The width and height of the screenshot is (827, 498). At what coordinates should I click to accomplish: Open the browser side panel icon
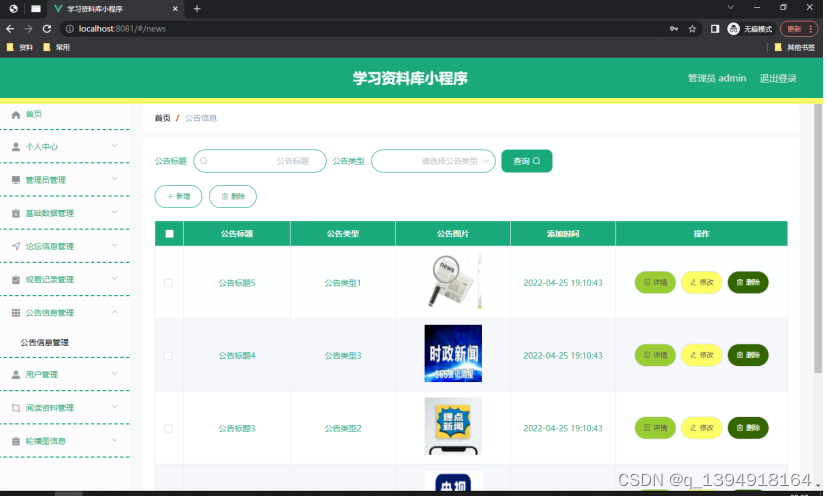tap(715, 29)
